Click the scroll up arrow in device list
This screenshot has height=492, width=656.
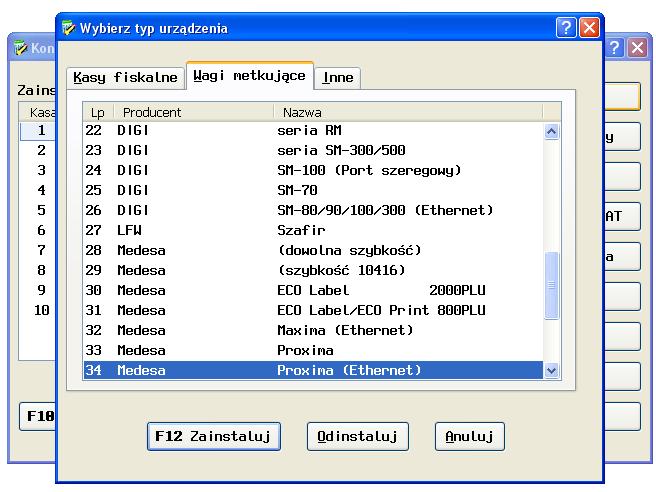pyautogui.click(x=551, y=132)
